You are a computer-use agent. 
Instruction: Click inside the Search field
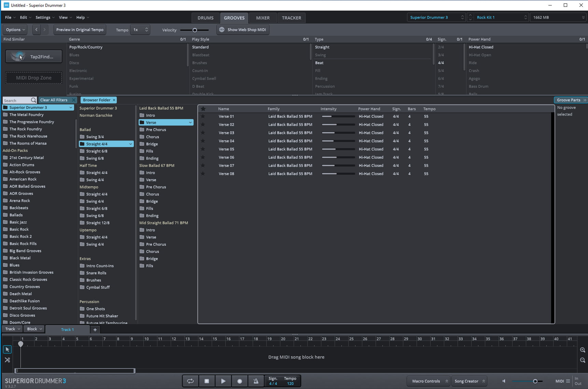coord(17,100)
